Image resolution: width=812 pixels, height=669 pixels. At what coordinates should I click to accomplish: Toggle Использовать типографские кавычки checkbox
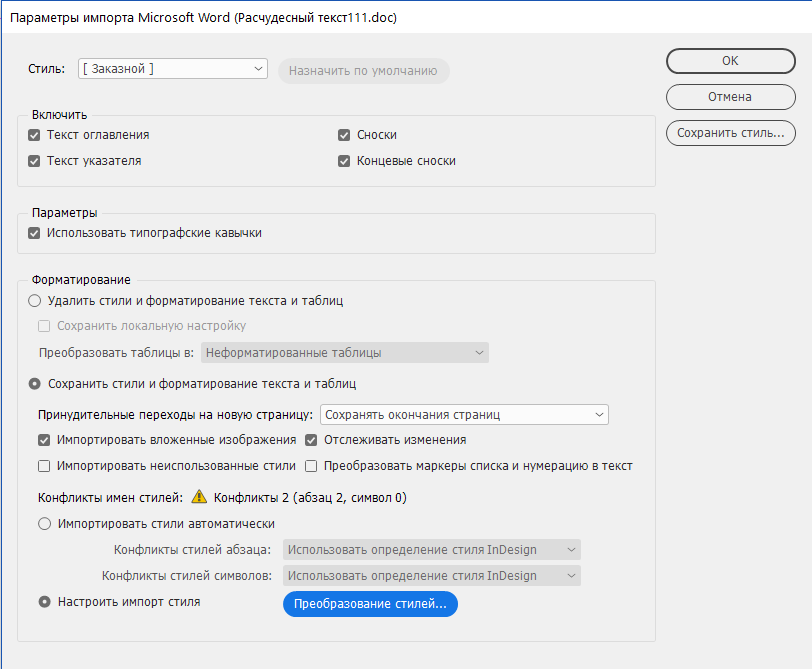point(34,233)
